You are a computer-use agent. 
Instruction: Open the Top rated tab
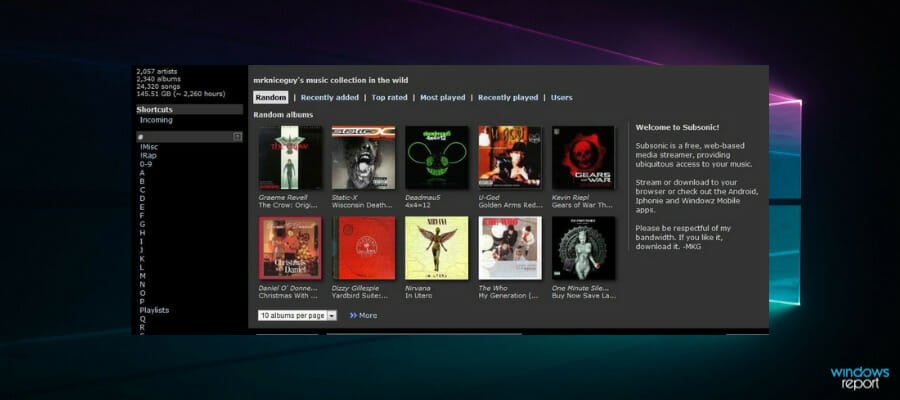click(389, 98)
